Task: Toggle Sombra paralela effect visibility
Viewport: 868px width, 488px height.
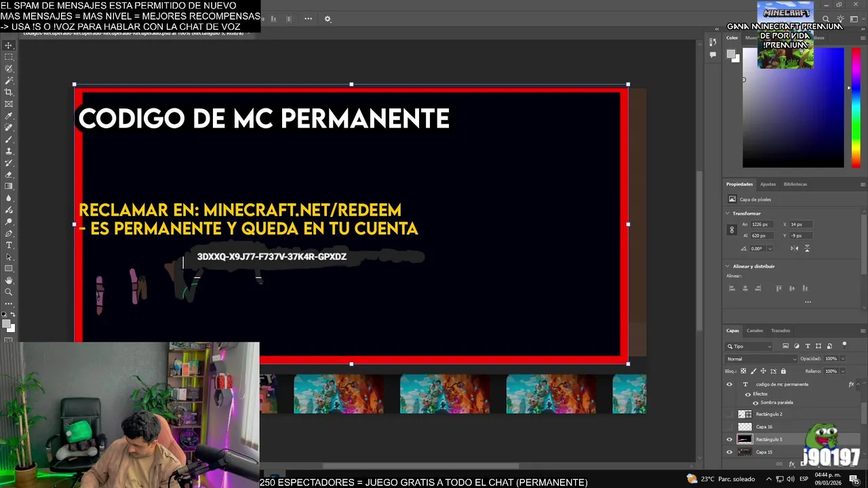Action: pyautogui.click(x=755, y=403)
